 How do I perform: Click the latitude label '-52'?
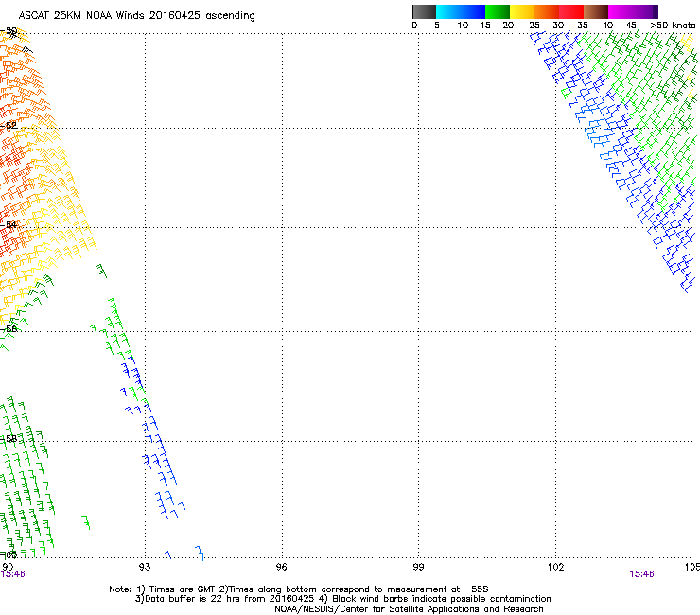click(9, 126)
